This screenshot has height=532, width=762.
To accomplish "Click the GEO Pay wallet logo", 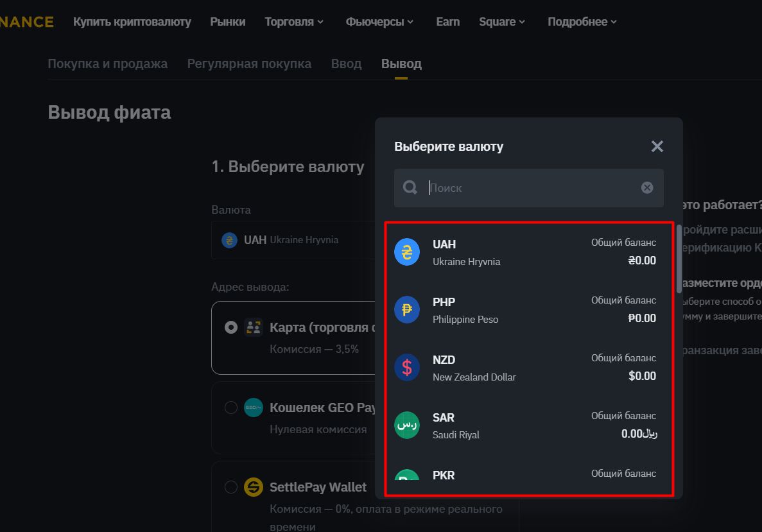I will (253, 407).
